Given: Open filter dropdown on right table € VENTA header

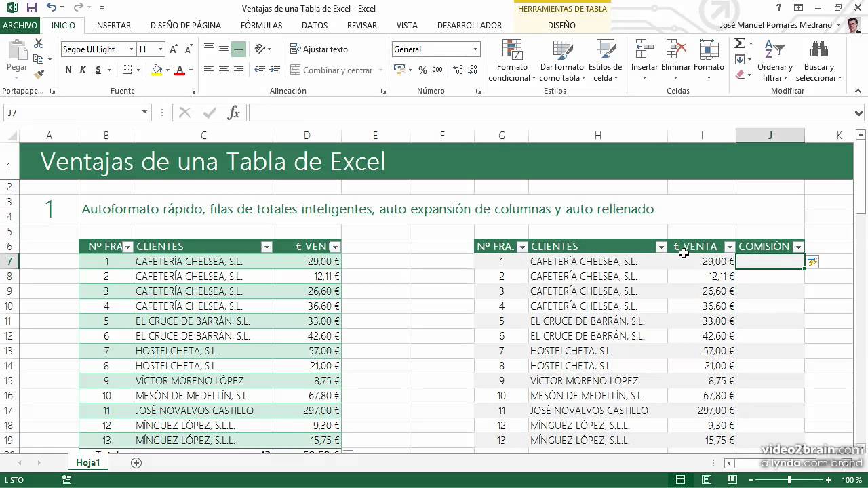Looking at the screenshot, I should pos(730,247).
